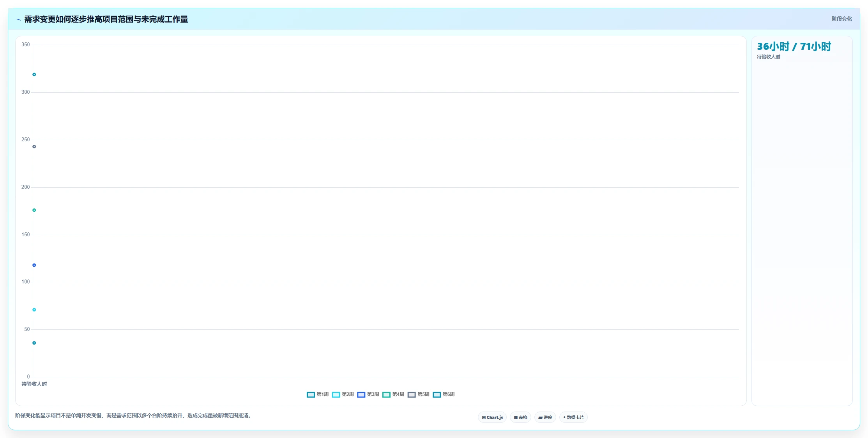Click the 250 y-axis tick label
868x438 pixels.
pos(25,140)
